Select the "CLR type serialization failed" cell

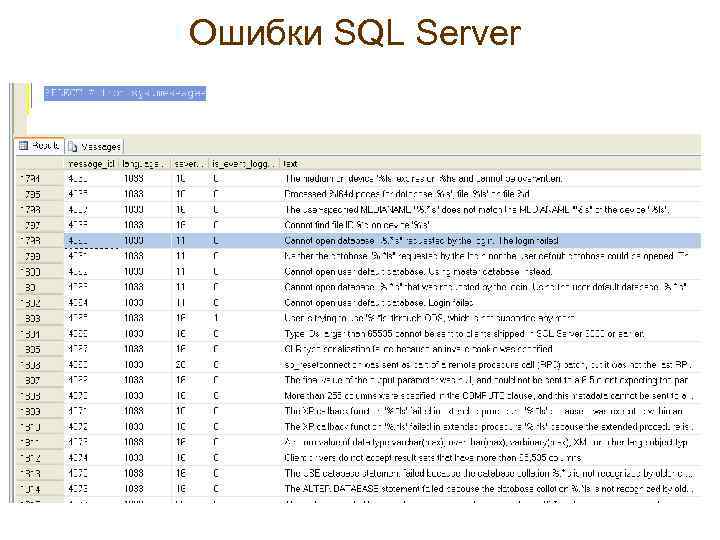[x=490, y=349]
